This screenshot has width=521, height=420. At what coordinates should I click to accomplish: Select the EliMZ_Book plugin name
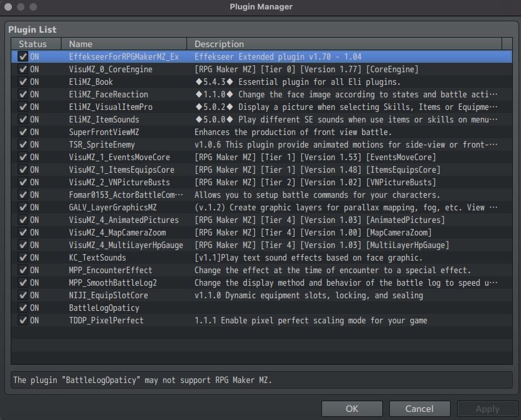[x=91, y=82]
